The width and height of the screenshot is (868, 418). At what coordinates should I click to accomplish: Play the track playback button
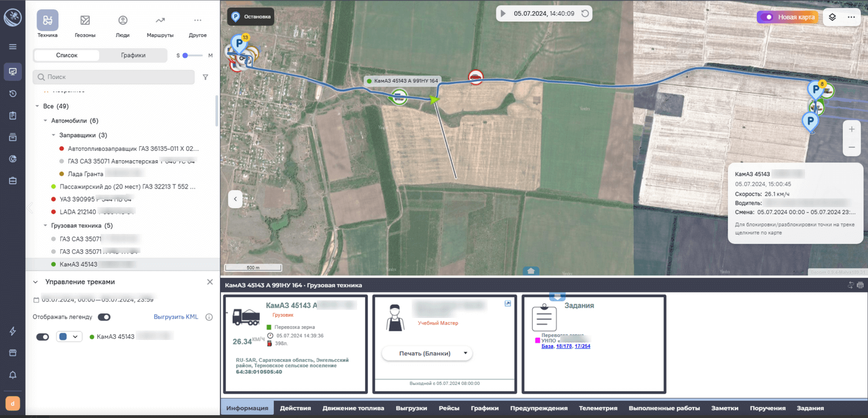click(x=503, y=13)
